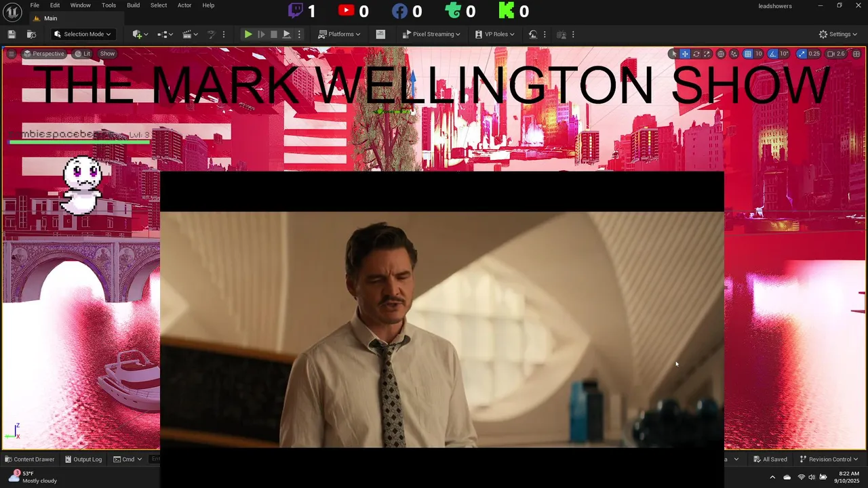Viewport: 868px width, 488px height.
Task: Open the Actor menu
Action: [184, 5]
